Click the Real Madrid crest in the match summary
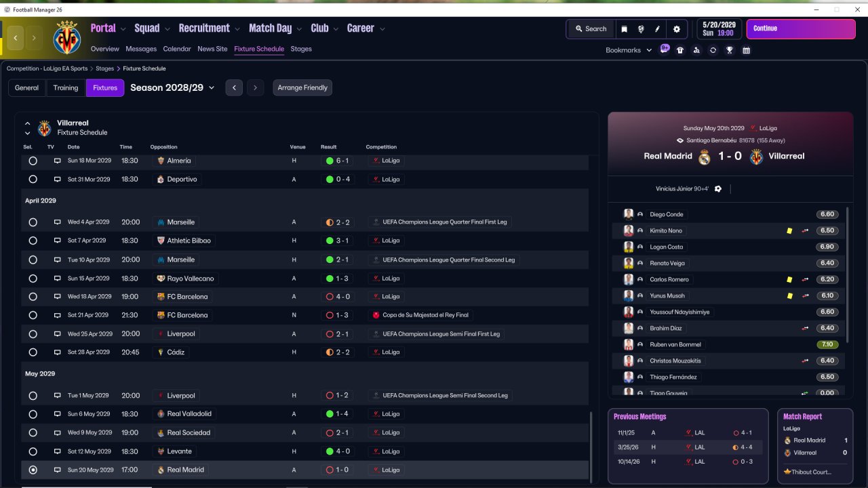868x488 pixels. click(x=705, y=157)
